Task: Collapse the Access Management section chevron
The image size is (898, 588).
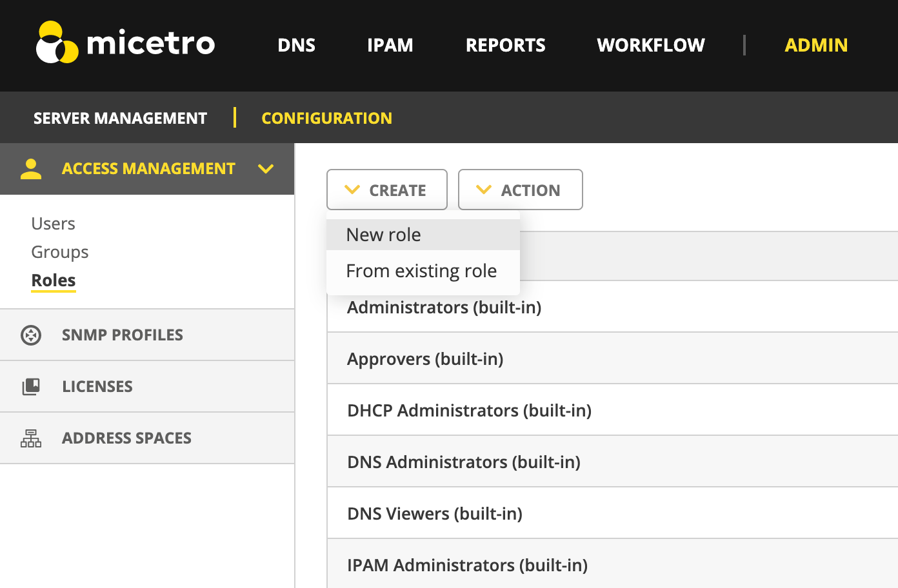Action: point(266,169)
